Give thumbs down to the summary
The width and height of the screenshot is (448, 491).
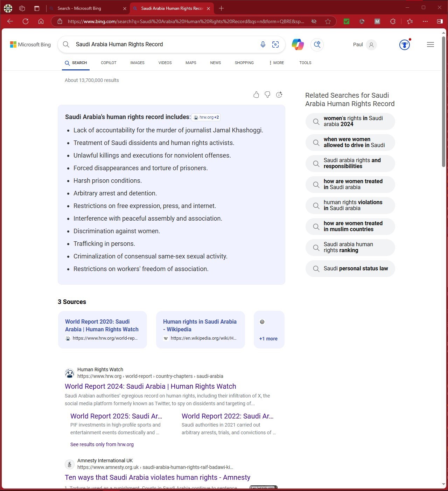[x=267, y=95]
